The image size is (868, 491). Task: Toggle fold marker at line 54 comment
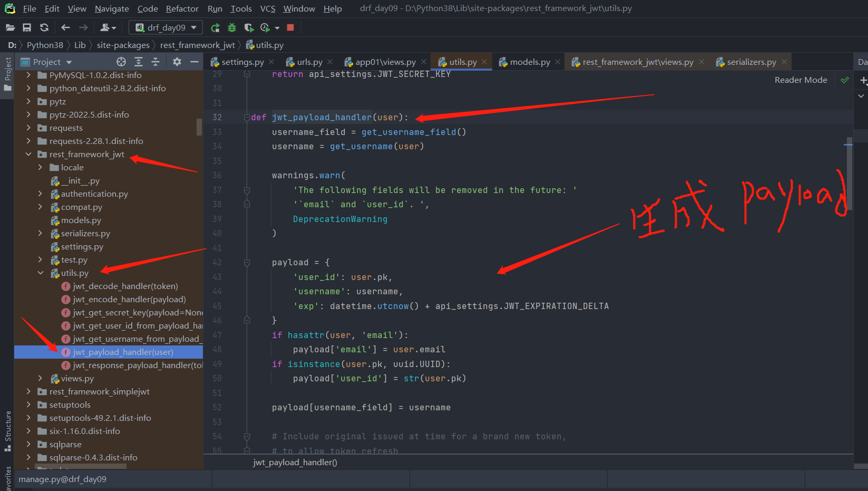click(247, 437)
